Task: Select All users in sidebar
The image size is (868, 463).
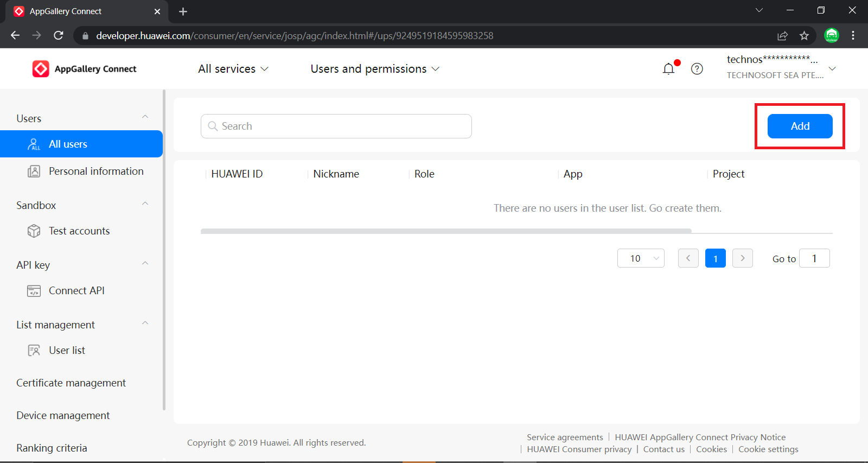Action: pyautogui.click(x=81, y=144)
